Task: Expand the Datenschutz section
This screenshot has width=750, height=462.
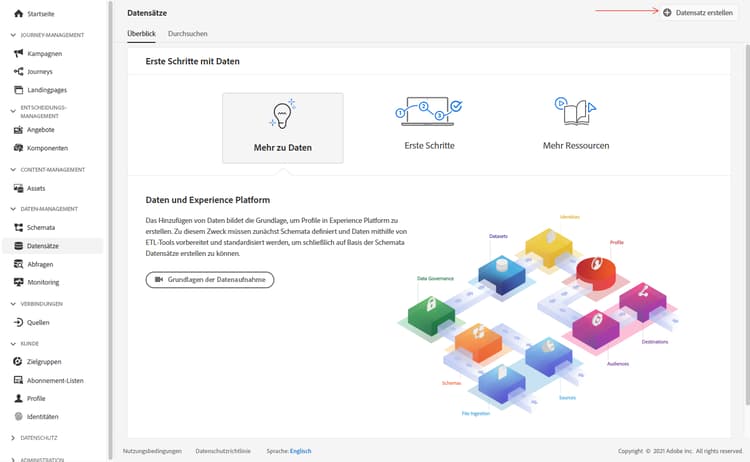Action: click(13, 438)
